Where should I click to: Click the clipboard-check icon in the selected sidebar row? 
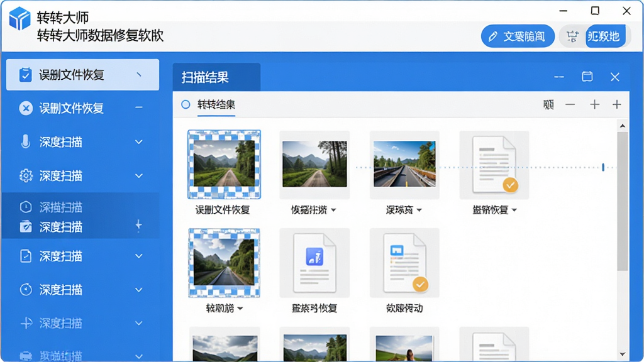tap(25, 75)
